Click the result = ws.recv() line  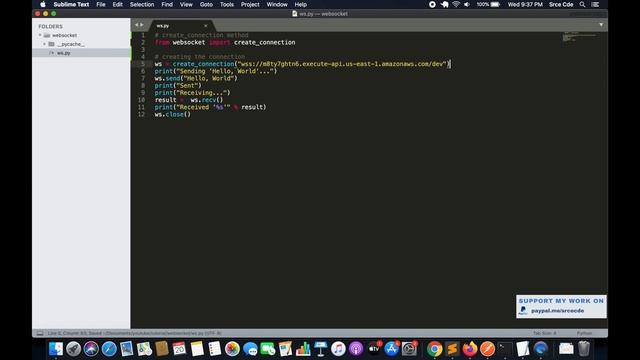coord(189,100)
